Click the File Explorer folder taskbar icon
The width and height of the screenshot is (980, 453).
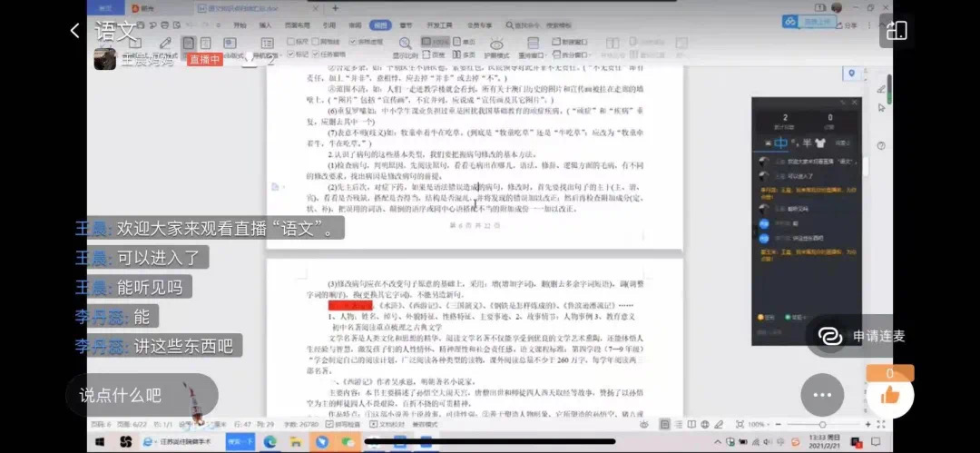coord(296,441)
